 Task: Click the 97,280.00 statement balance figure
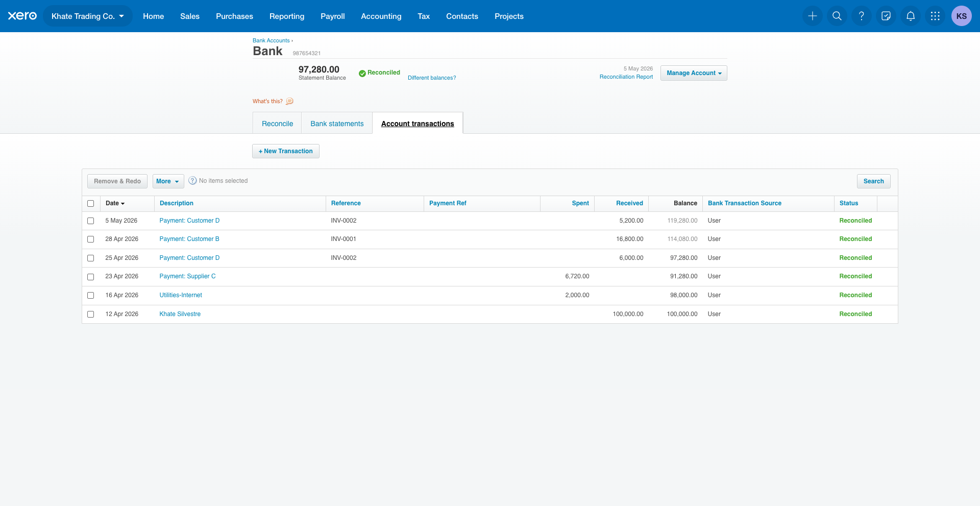(319, 69)
